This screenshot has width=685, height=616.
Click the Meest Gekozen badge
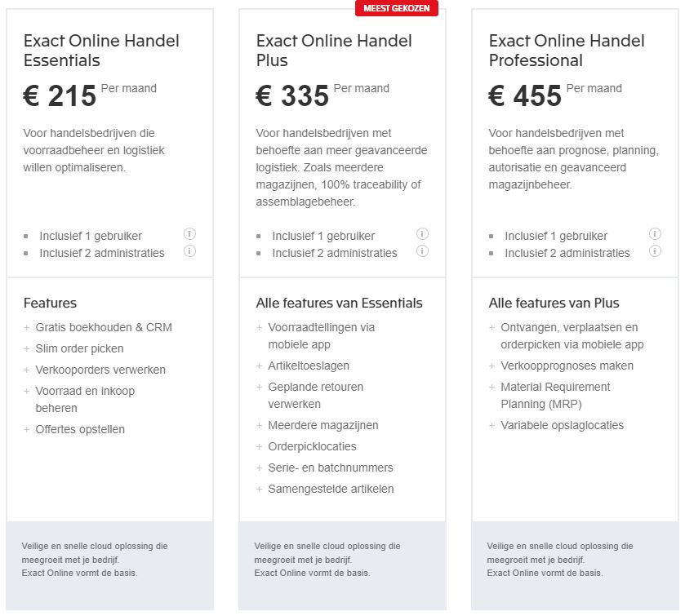tap(396, 8)
